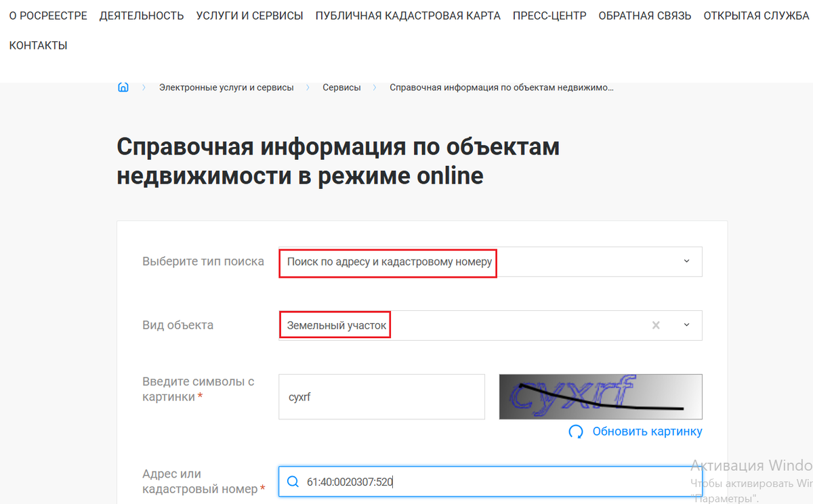The height and width of the screenshot is (504, 813).
Task: Open object type combo showing Земельный участок
Action: (x=491, y=325)
